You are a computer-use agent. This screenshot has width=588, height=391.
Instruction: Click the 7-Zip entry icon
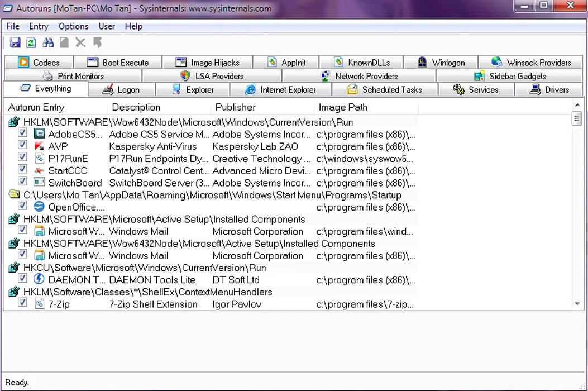(39, 303)
